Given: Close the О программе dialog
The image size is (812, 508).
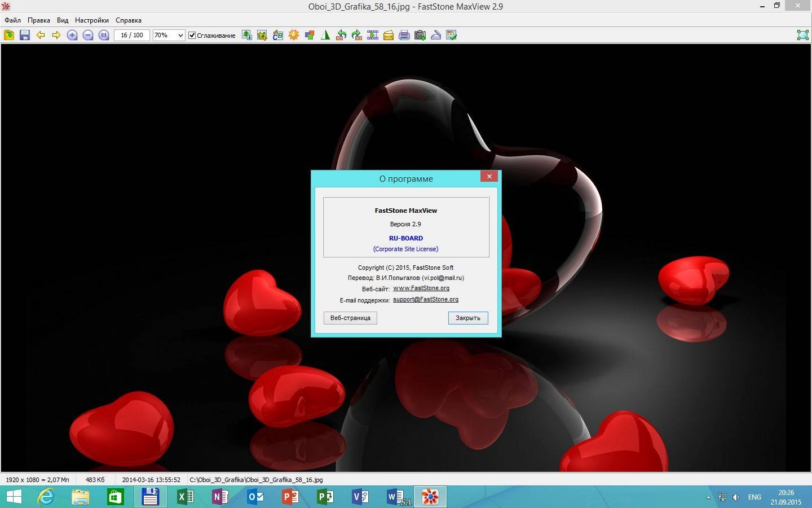Looking at the screenshot, I should [x=489, y=177].
